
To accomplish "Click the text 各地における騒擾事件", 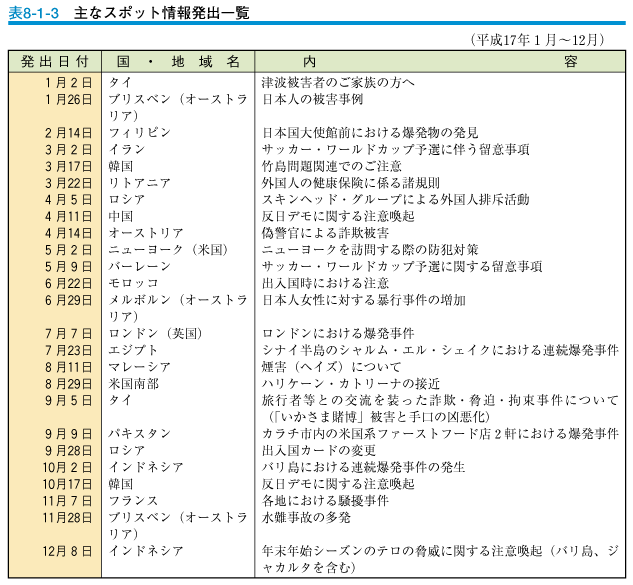I will (325, 501).
